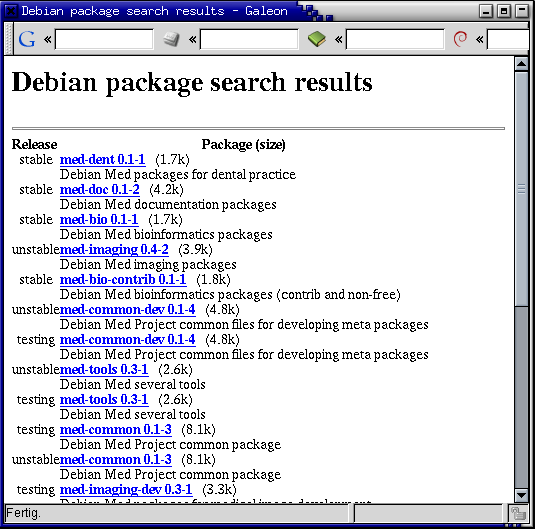Screen dimensions: 535x529
Task: Open the testing med-common 0.1-3 link
Action: [x=116, y=430]
